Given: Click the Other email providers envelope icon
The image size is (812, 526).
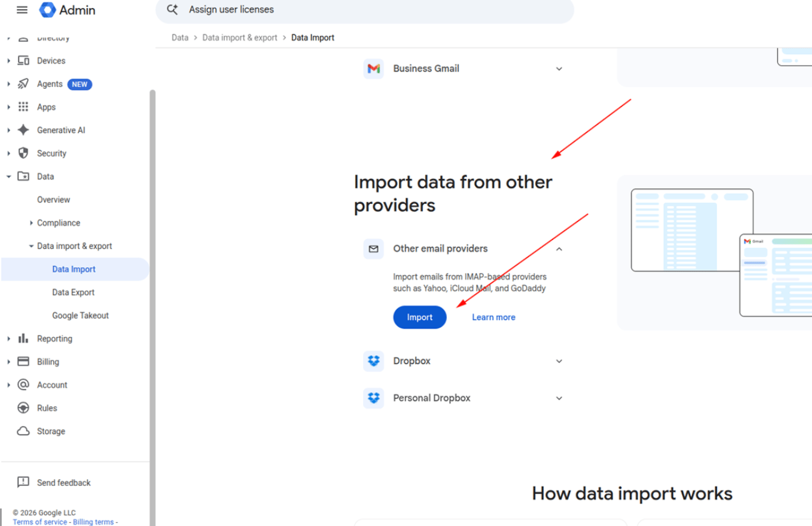Looking at the screenshot, I should 374,249.
